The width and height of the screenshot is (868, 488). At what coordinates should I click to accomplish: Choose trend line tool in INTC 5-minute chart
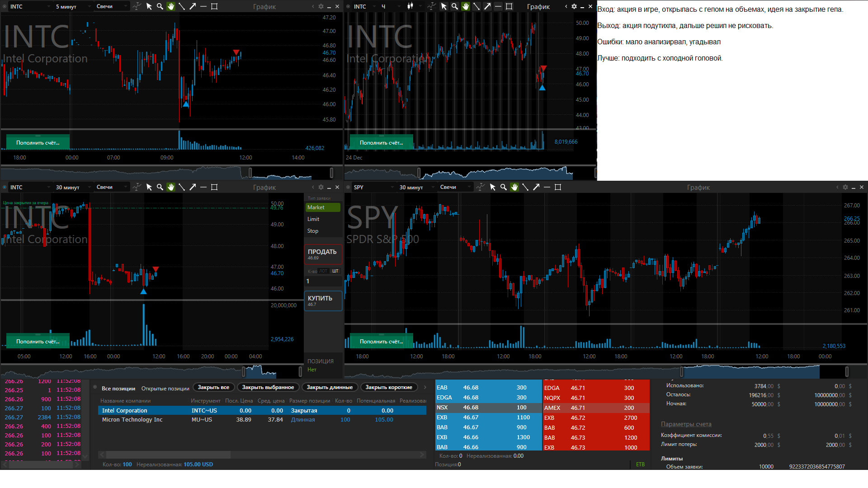tap(182, 6)
